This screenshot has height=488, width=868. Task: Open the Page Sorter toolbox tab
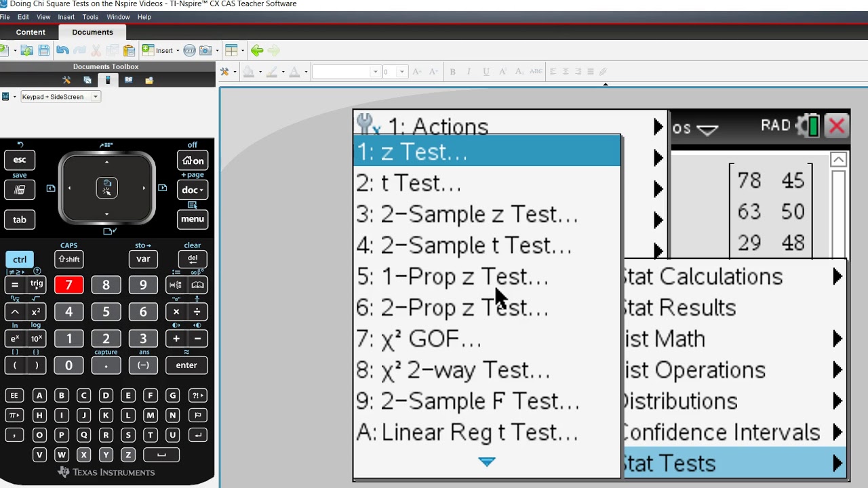tap(87, 80)
